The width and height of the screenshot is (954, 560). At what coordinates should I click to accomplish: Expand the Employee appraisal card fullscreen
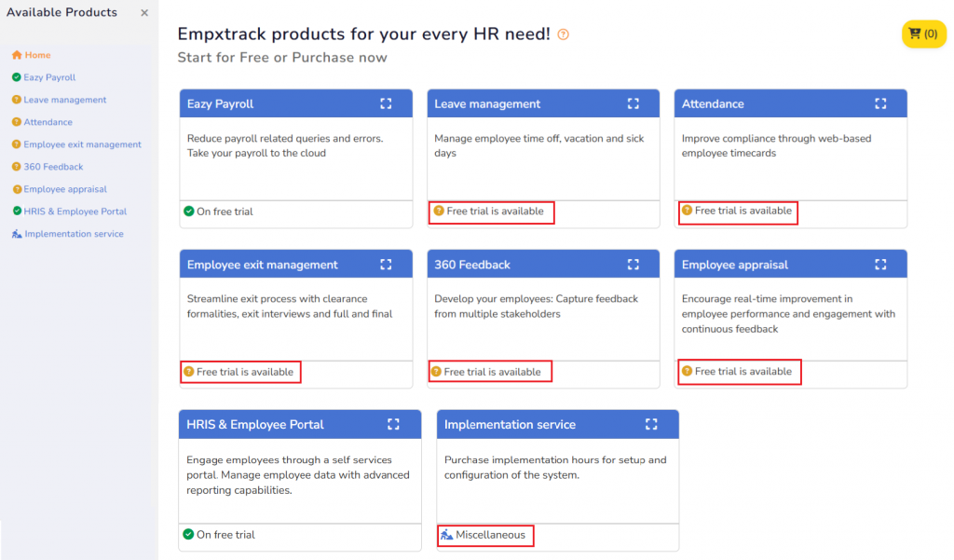880,265
